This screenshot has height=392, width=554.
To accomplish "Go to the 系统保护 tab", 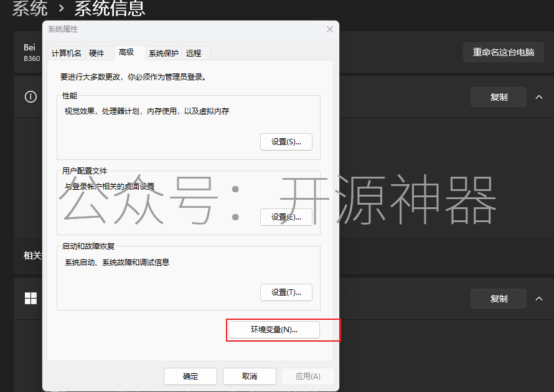I will [x=163, y=54].
